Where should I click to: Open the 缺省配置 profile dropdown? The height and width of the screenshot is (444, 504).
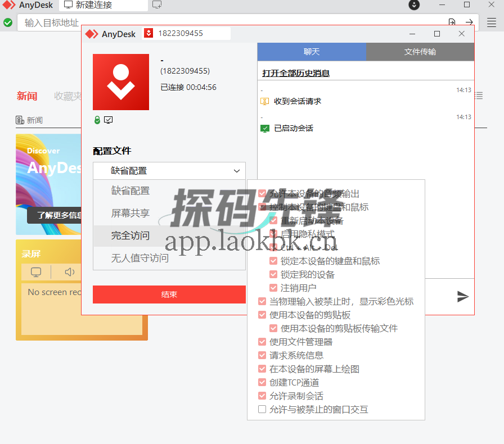[169, 170]
